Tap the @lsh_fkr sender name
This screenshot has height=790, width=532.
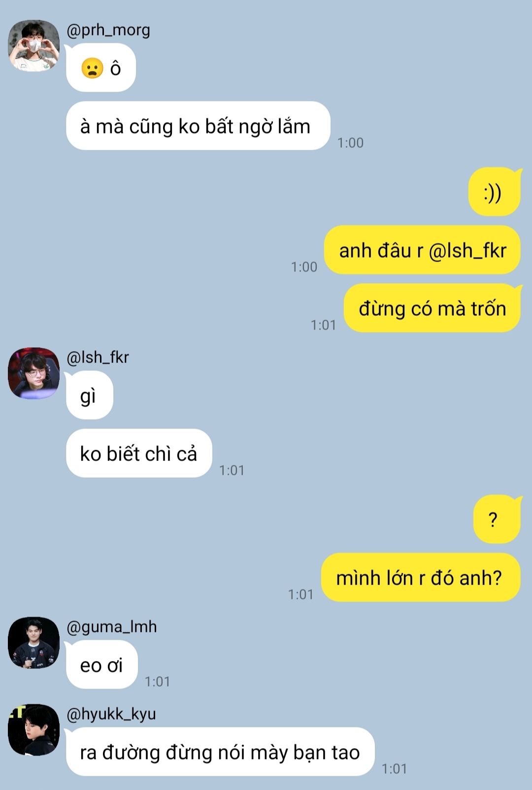tap(98, 357)
